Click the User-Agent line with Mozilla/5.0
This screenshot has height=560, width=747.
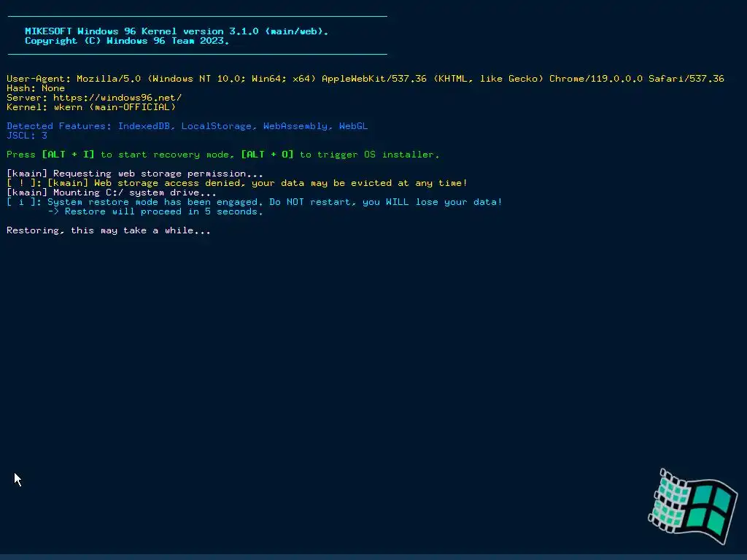[365, 79]
